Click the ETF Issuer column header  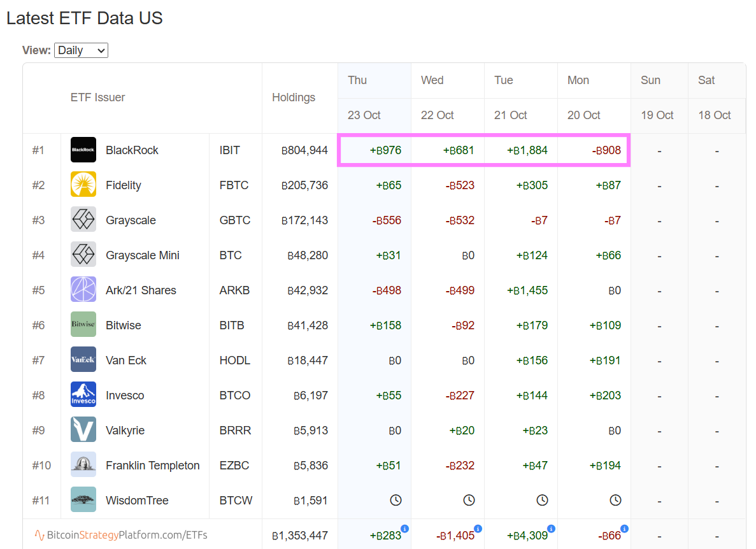97,97
